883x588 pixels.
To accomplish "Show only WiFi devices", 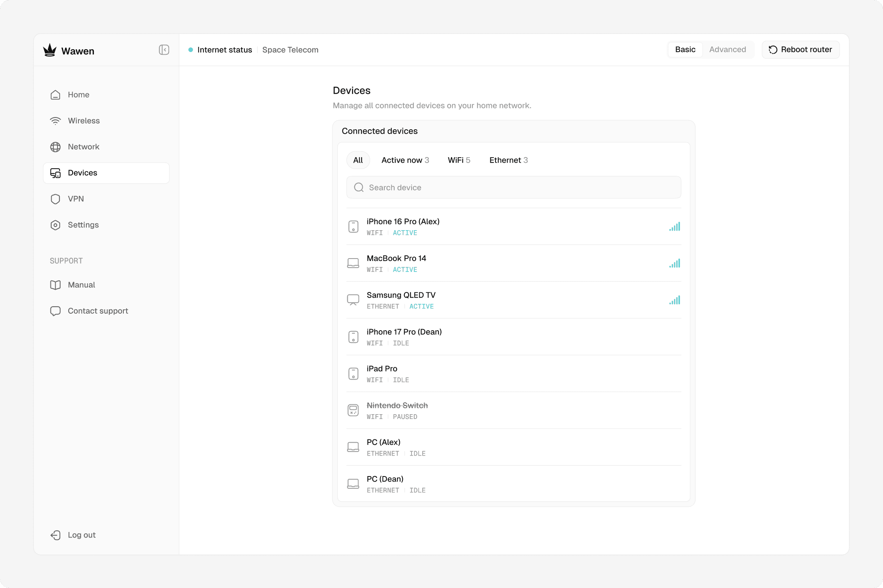I will pyautogui.click(x=459, y=160).
